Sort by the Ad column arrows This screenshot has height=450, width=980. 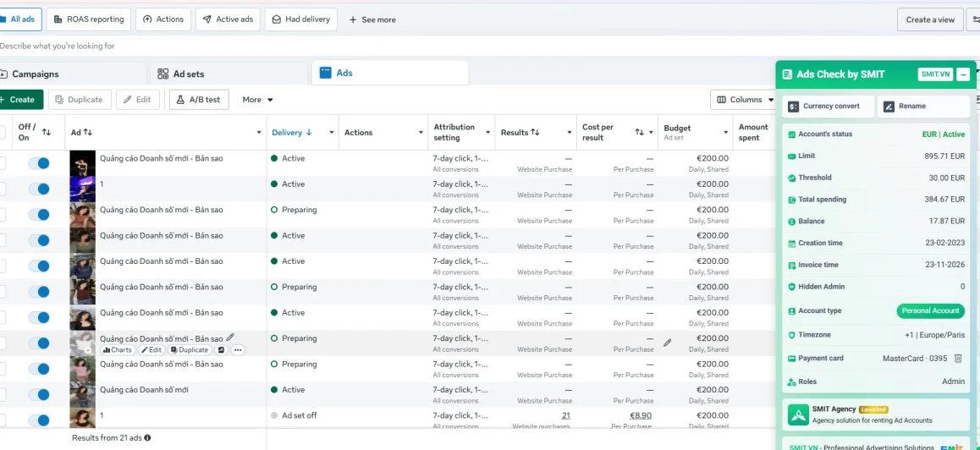[x=88, y=133]
